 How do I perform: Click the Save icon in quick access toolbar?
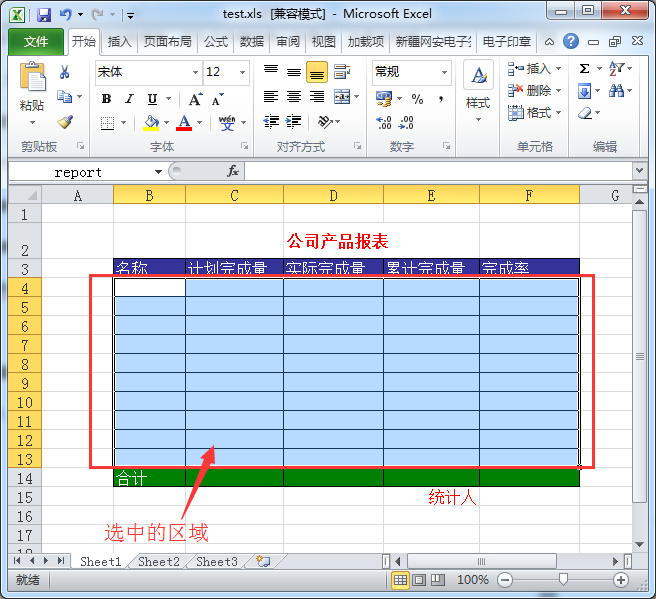click(x=44, y=15)
